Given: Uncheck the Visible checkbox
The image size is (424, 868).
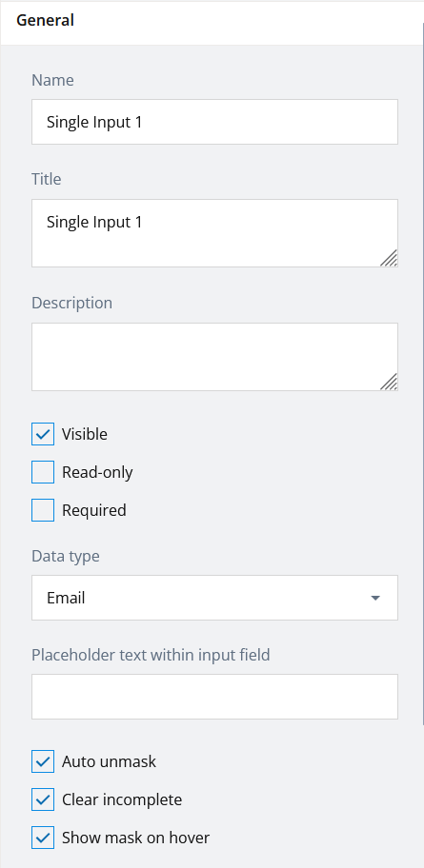Looking at the screenshot, I should tap(43, 434).
